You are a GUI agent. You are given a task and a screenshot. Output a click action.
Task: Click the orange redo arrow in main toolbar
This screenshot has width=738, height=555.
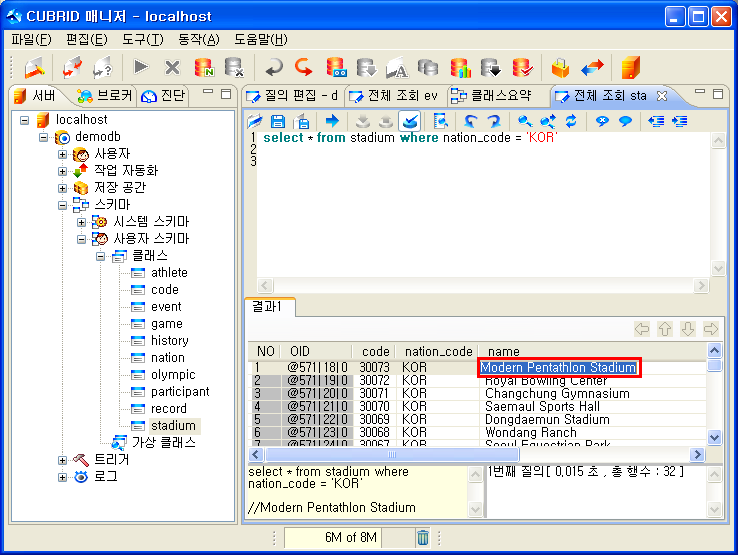click(x=303, y=68)
